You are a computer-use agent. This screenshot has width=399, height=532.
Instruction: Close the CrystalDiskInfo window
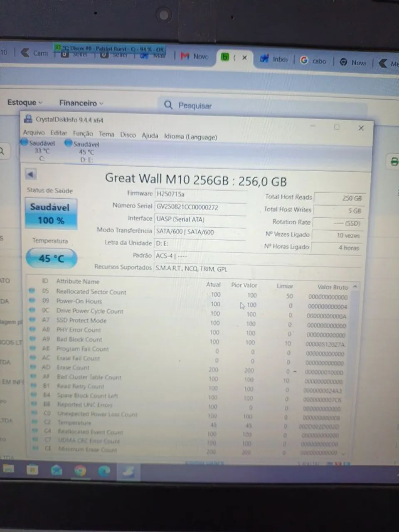tap(361, 128)
